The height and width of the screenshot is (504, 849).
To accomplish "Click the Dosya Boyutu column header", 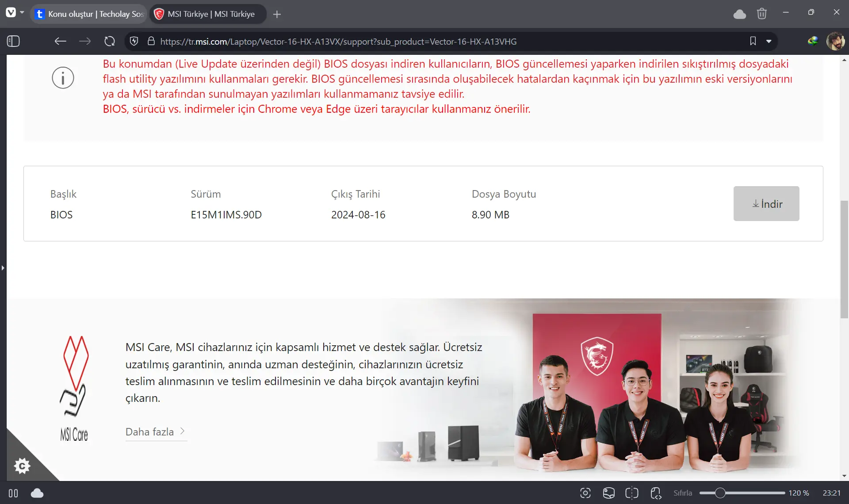I will coord(504,194).
